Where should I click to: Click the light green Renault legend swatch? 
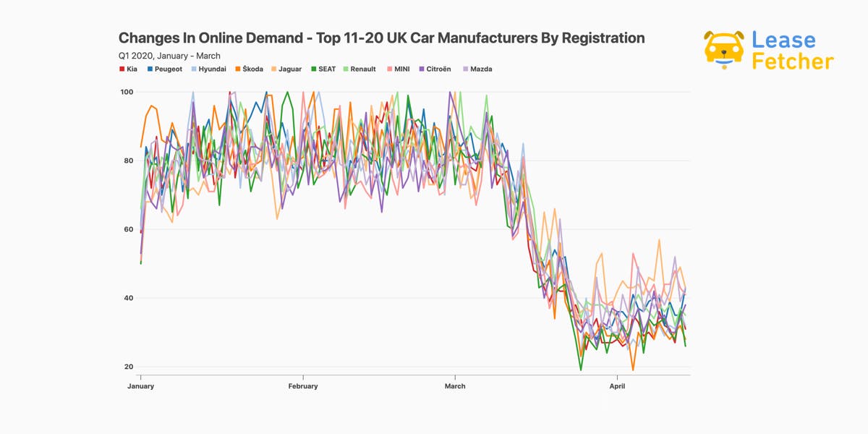(x=346, y=69)
